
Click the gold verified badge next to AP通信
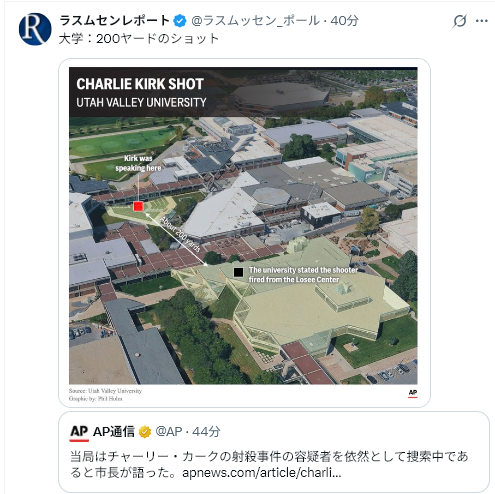[145, 432]
